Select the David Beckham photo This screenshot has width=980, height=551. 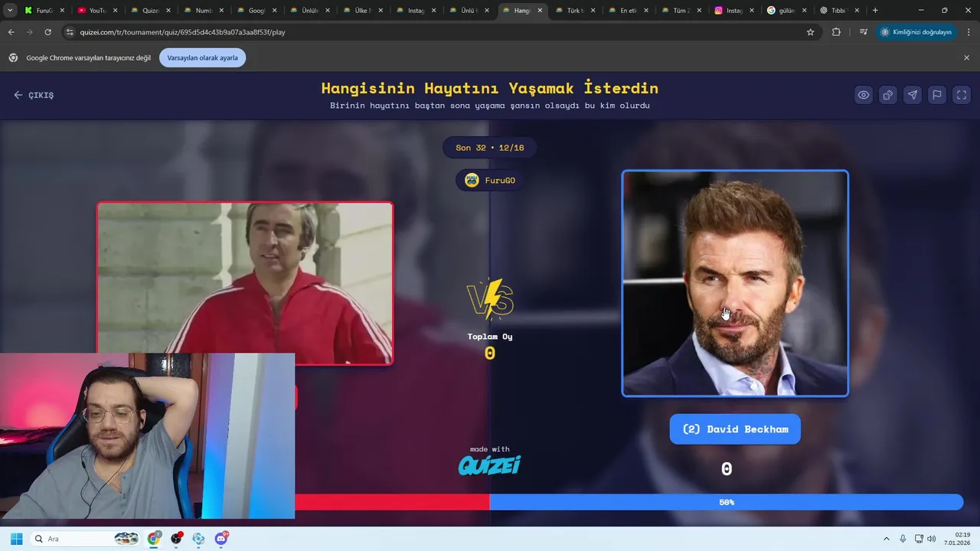[735, 283]
